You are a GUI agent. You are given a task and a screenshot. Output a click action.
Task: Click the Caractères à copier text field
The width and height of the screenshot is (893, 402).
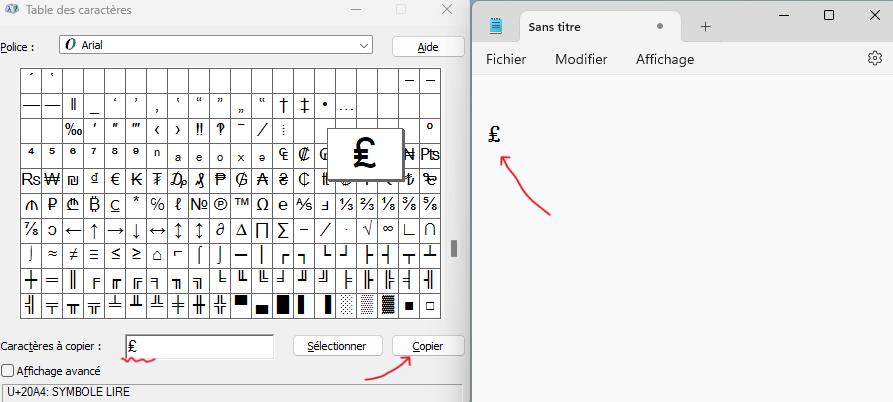click(200, 346)
